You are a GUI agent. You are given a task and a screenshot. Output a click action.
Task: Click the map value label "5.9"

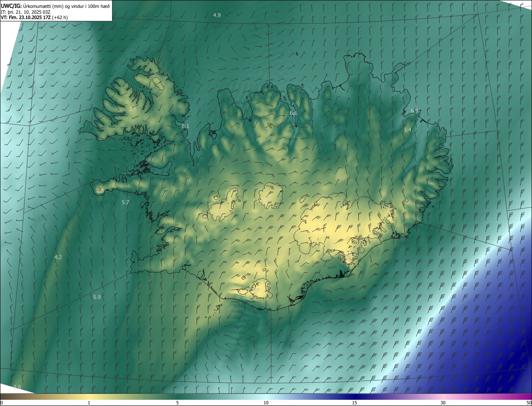97,297
